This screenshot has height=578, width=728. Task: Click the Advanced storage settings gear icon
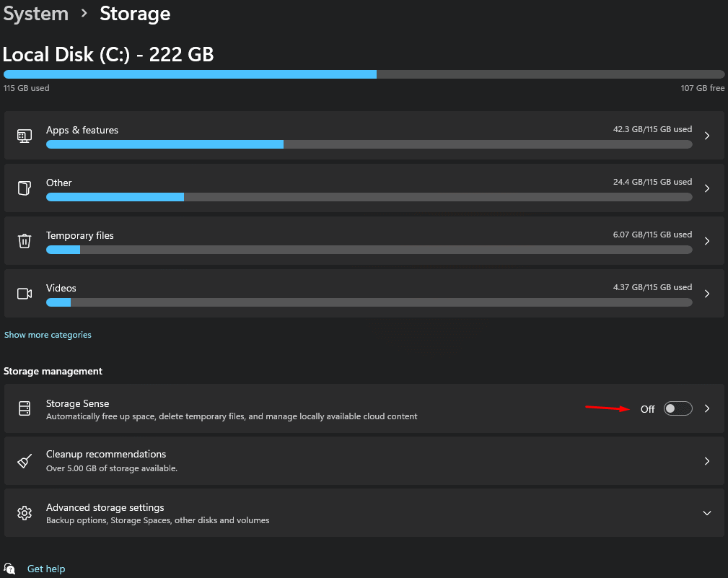pos(25,513)
